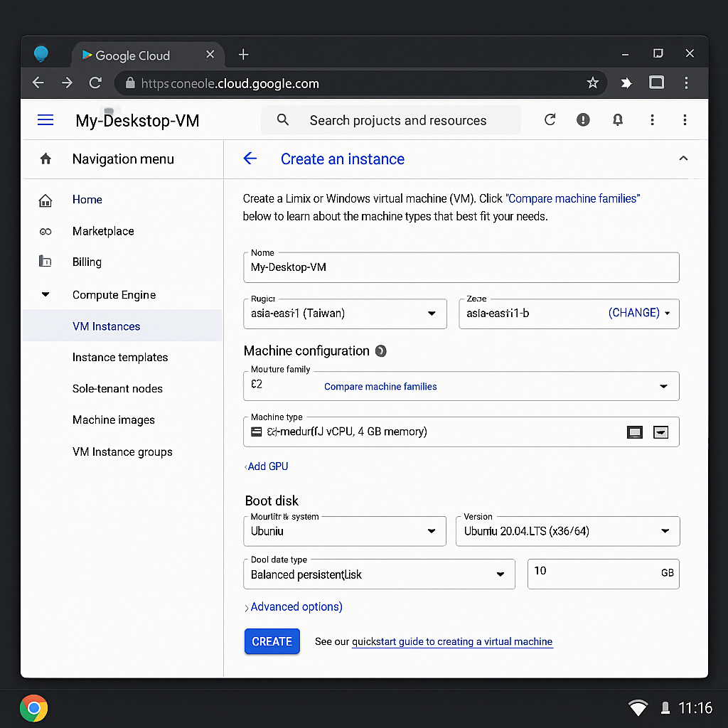728x728 pixels.
Task: Click the help icon beside Machine configuration
Action: [x=381, y=351]
